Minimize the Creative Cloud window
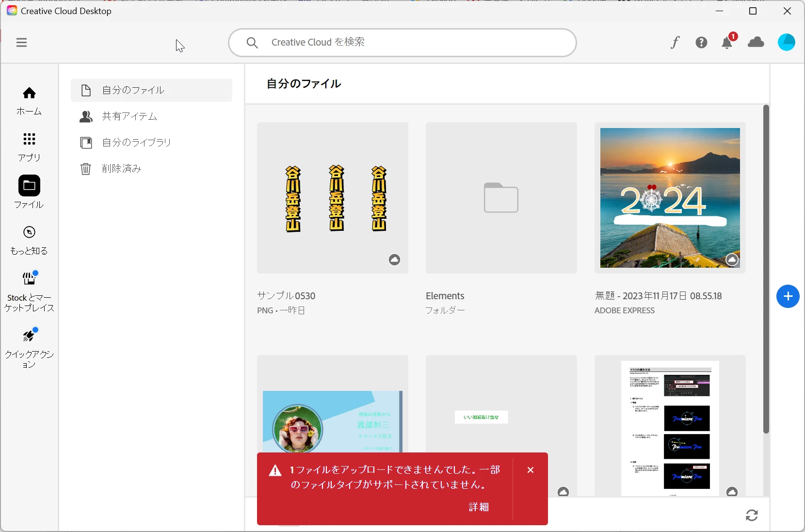805x532 pixels. pyautogui.click(x=720, y=11)
